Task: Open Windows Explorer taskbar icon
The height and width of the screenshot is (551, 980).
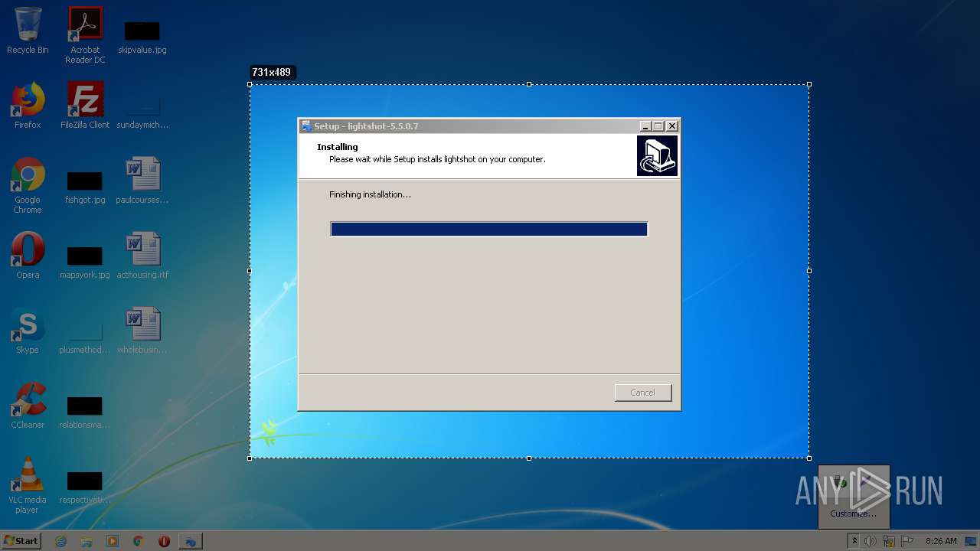Action: click(87, 541)
